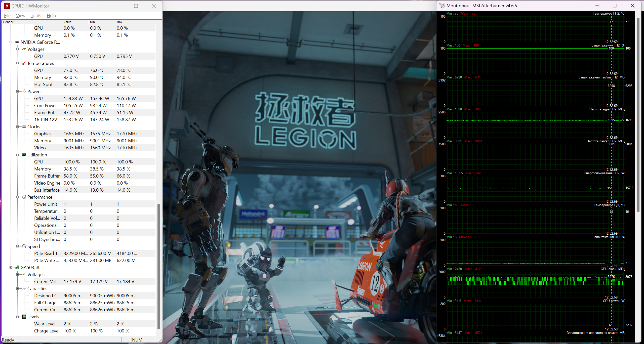644x344 pixels.
Task: Click the Performance gauge icon
Action: tap(24, 197)
